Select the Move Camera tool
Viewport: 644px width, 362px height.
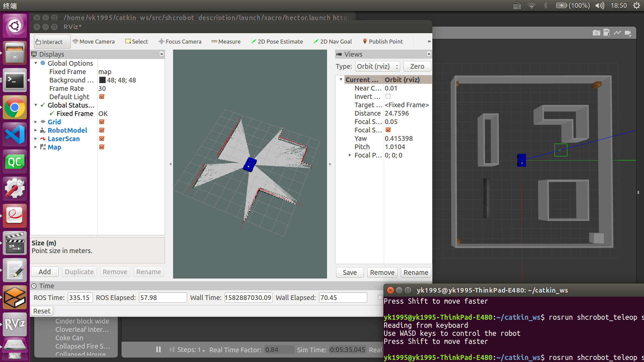tap(94, 42)
